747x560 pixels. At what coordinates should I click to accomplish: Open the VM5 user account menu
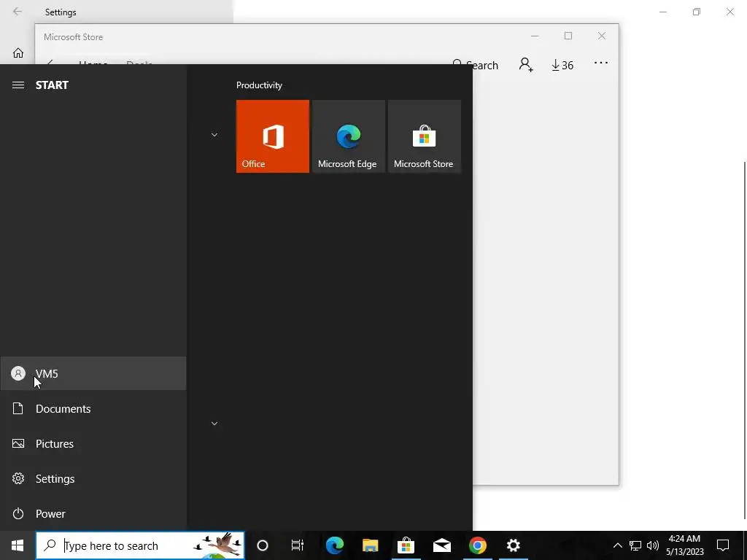point(93,374)
